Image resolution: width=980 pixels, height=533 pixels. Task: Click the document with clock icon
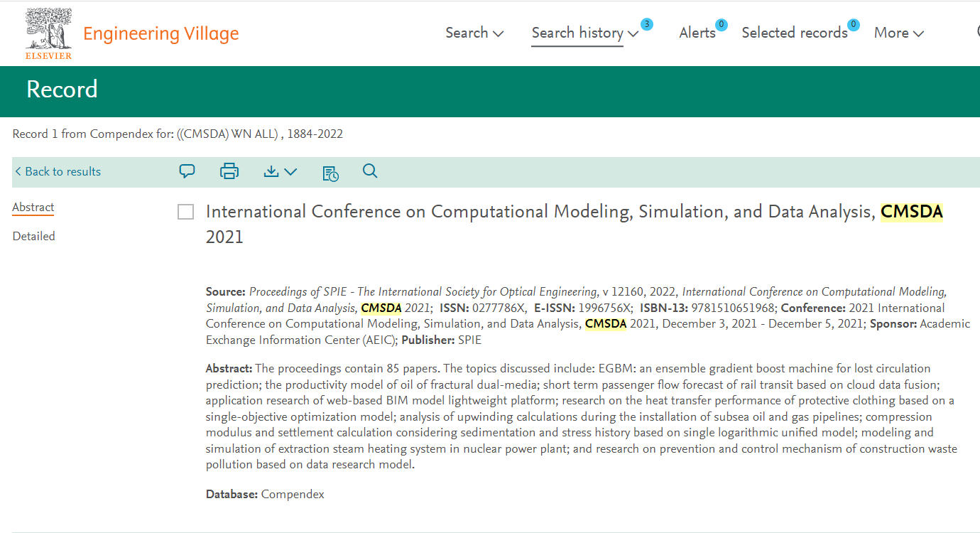(330, 173)
